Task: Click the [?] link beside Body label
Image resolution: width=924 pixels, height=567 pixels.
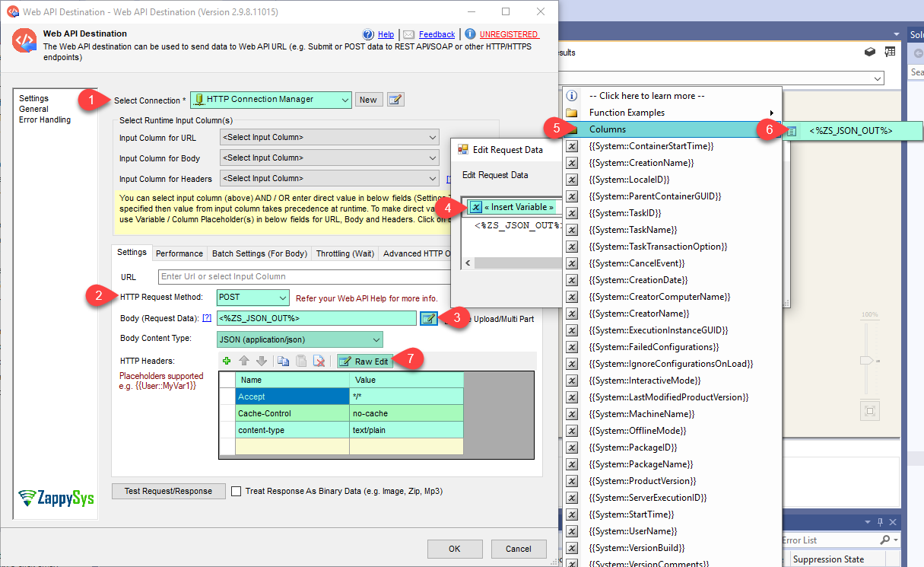Action: click(x=206, y=317)
